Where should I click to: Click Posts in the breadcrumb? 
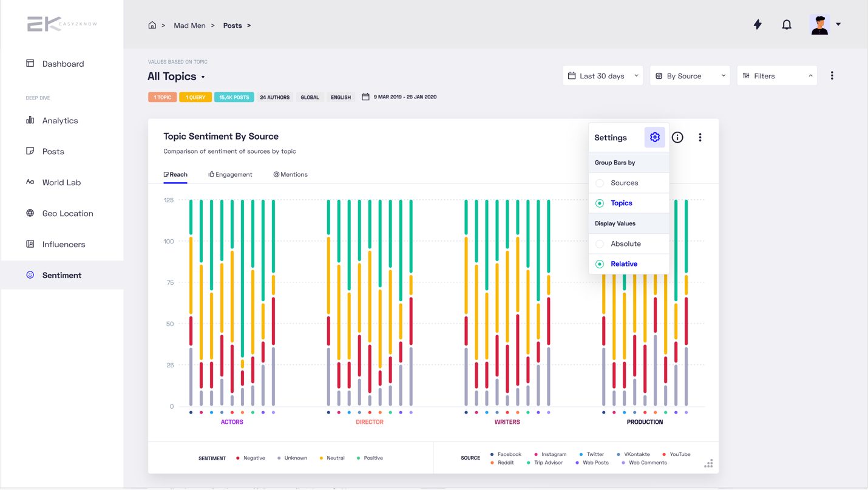point(232,26)
